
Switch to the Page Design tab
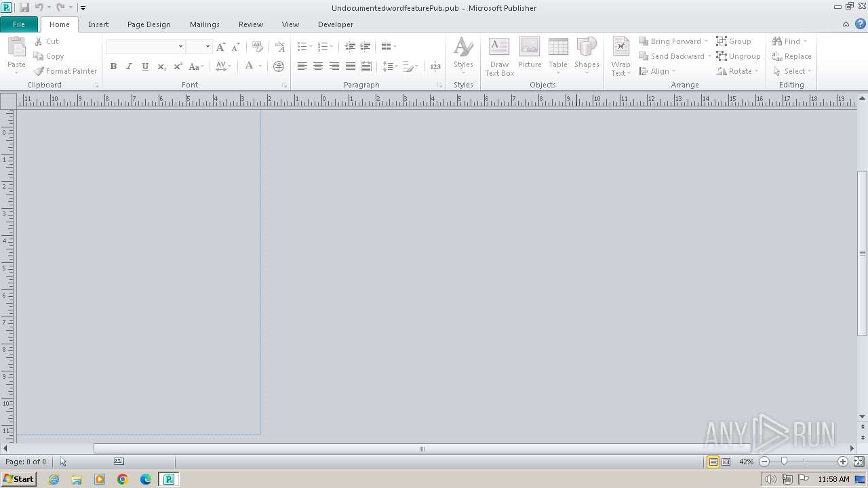pos(149,24)
